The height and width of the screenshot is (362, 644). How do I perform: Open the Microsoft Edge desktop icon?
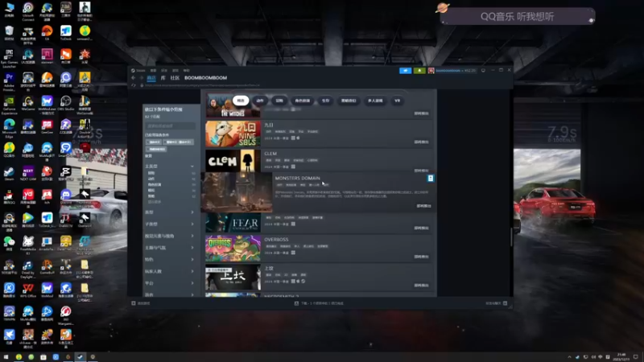[9, 128]
